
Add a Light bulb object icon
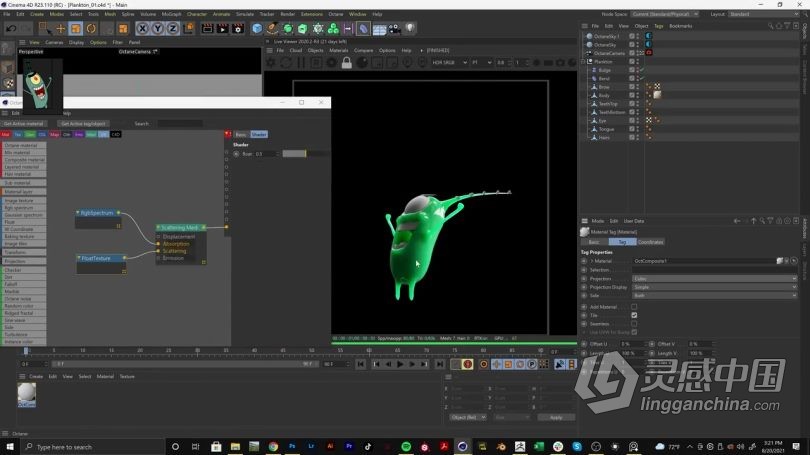pyautogui.click(x=410, y=28)
